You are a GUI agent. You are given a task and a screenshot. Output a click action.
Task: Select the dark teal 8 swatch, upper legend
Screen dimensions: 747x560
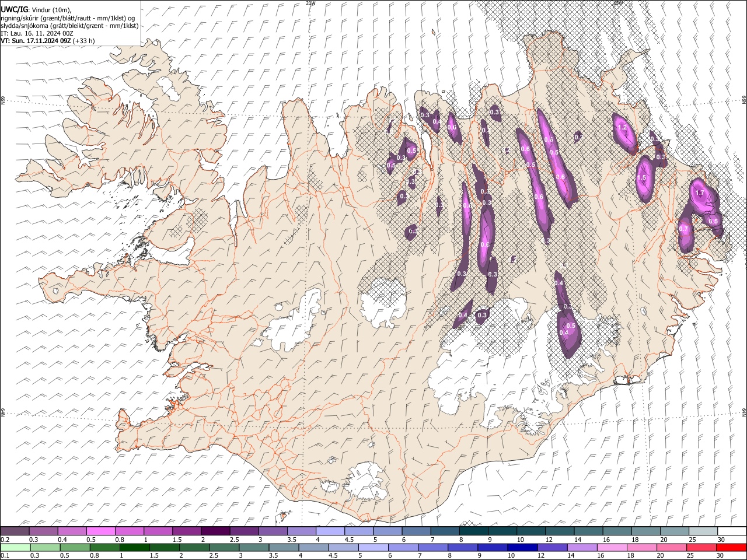coord(473,531)
